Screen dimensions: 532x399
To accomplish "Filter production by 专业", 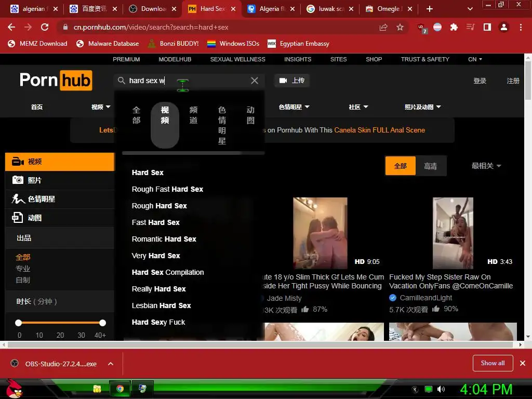I will pyautogui.click(x=23, y=269).
